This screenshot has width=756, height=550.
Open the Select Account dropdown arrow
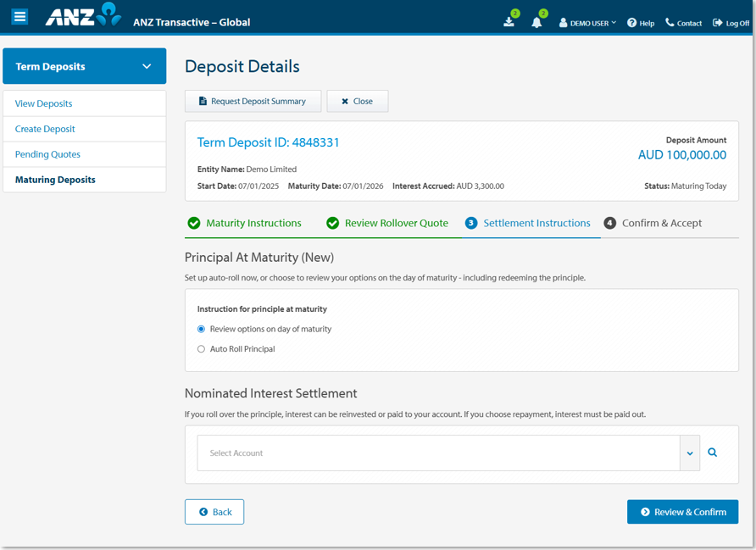pos(690,453)
